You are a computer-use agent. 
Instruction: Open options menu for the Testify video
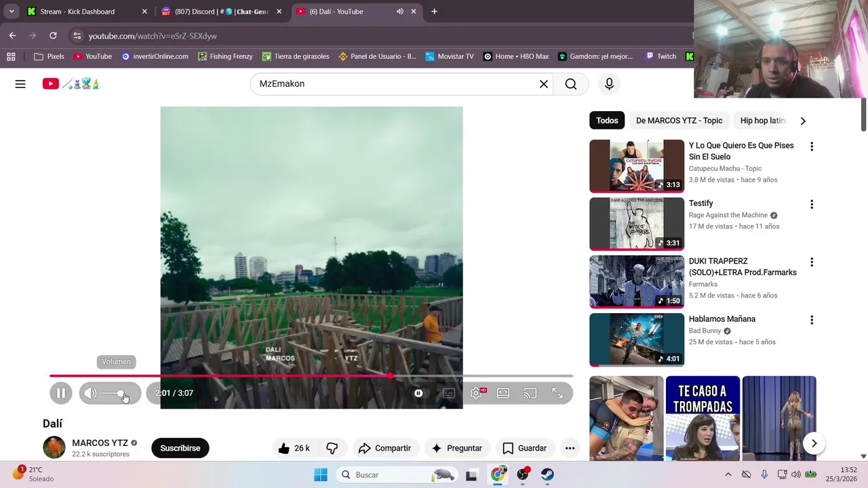coord(812,204)
